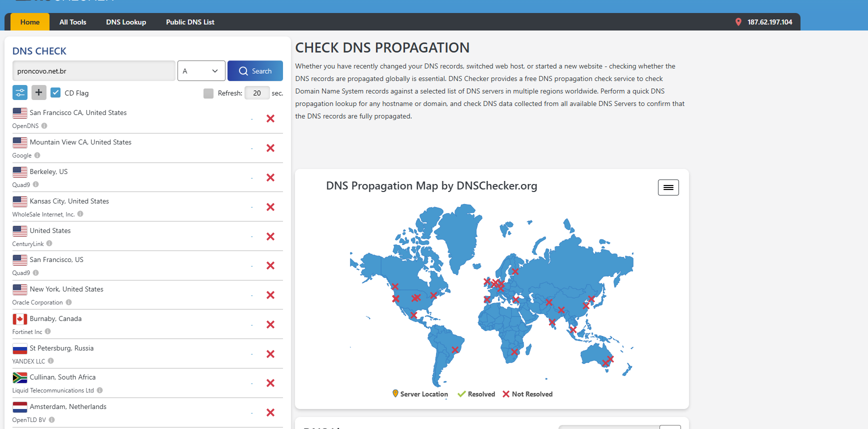Screen dimensions: 868x429
Task: Show info for Fortinet Inc
Action: tap(48, 331)
